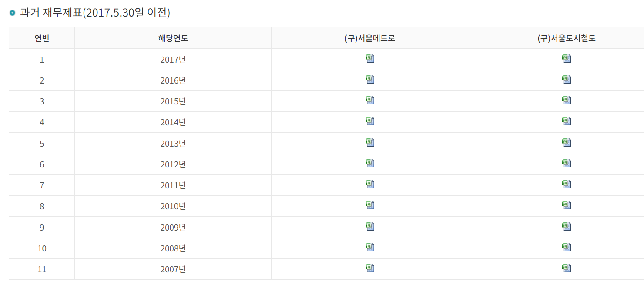
Task: Open the 2015년 (구)서울도시철도 Excel icon
Action: click(567, 100)
